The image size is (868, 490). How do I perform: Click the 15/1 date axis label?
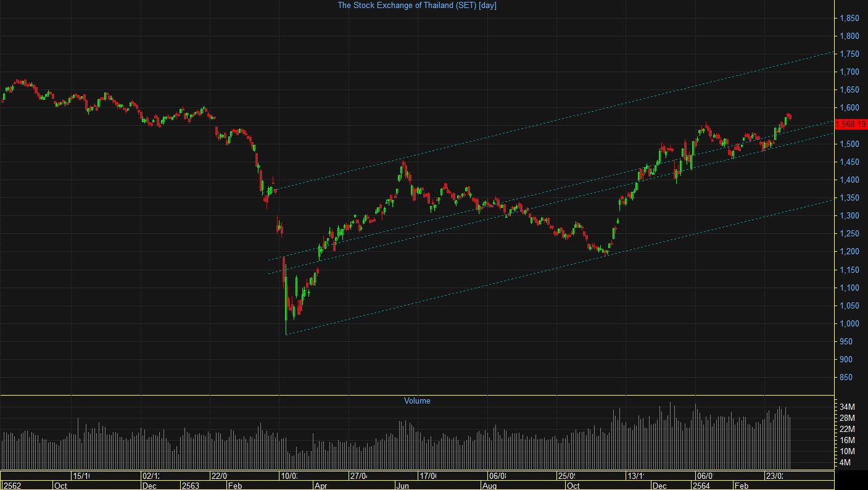(x=81, y=476)
